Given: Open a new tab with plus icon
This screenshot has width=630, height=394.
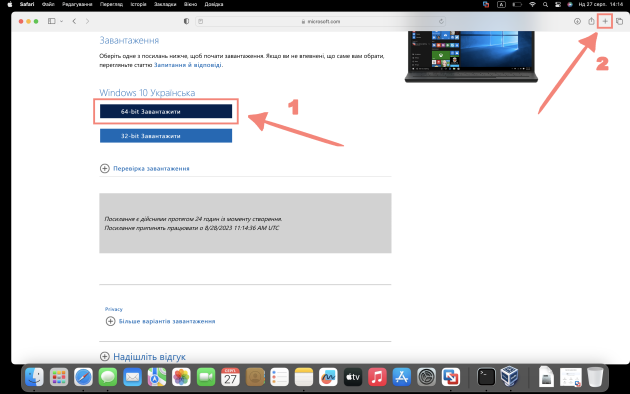Looking at the screenshot, I should pos(605,21).
